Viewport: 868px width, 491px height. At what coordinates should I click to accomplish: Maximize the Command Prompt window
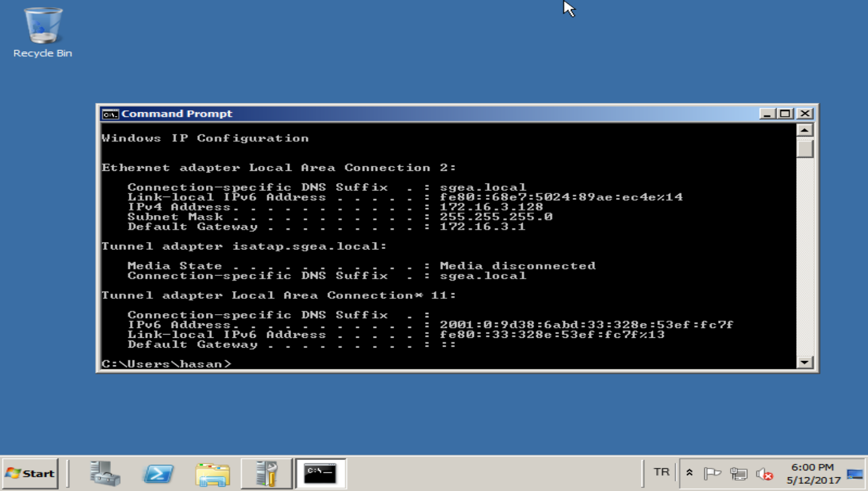click(785, 114)
